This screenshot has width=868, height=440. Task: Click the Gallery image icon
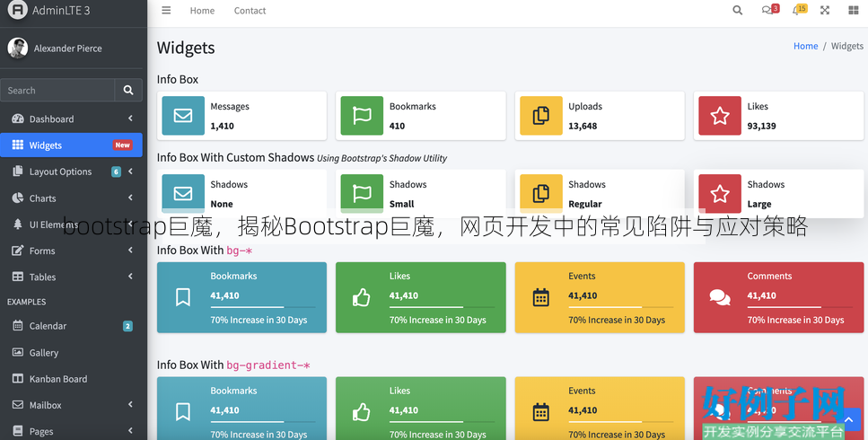pyautogui.click(x=18, y=352)
